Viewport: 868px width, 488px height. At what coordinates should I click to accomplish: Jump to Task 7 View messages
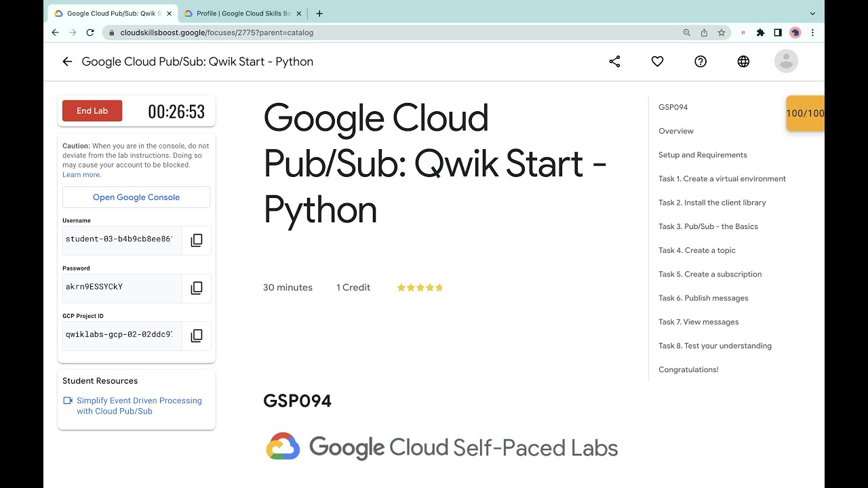click(698, 322)
